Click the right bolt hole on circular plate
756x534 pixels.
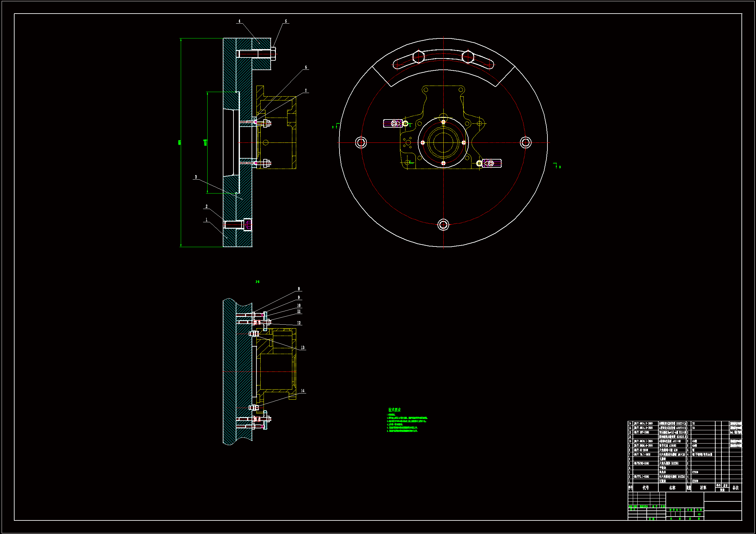[x=525, y=142]
